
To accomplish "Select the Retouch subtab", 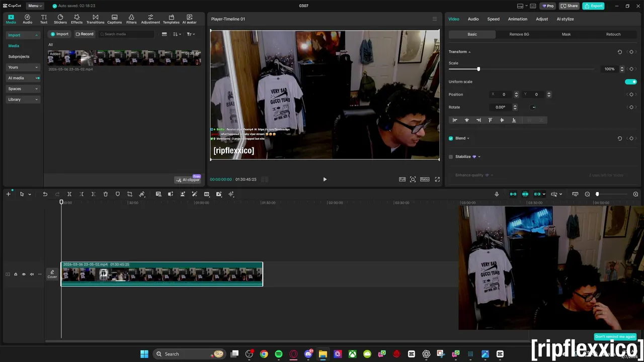I will click(x=613, y=34).
